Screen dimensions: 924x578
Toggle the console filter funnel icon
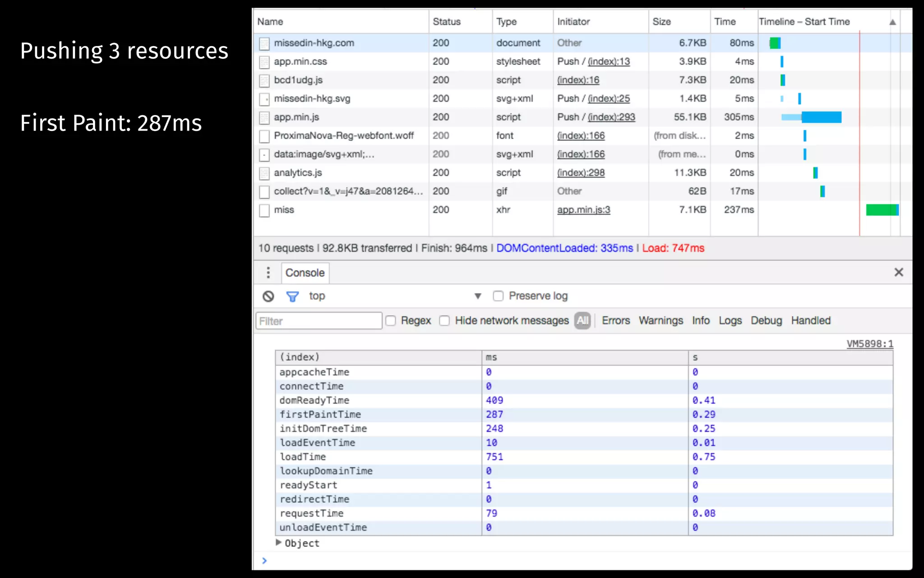tap(292, 296)
